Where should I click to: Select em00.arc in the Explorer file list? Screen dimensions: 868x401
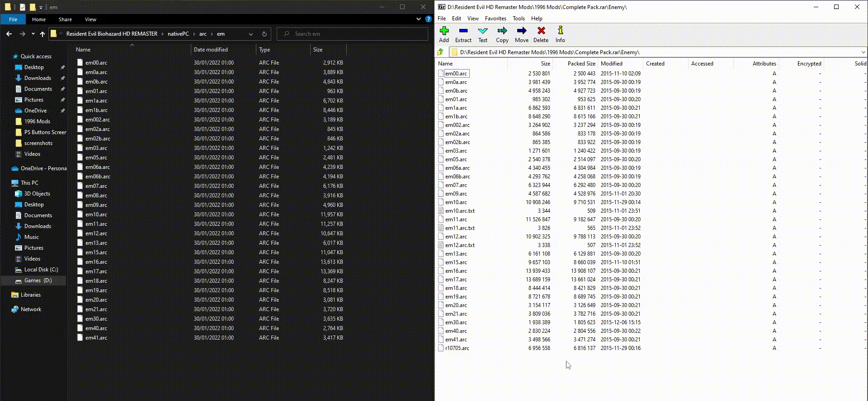(x=96, y=63)
